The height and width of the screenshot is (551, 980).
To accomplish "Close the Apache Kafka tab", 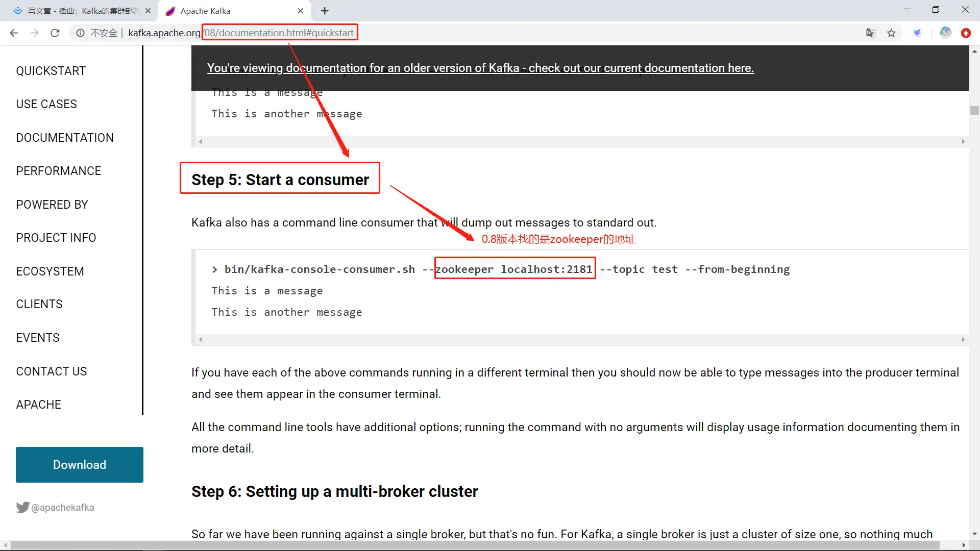I will 301,11.
